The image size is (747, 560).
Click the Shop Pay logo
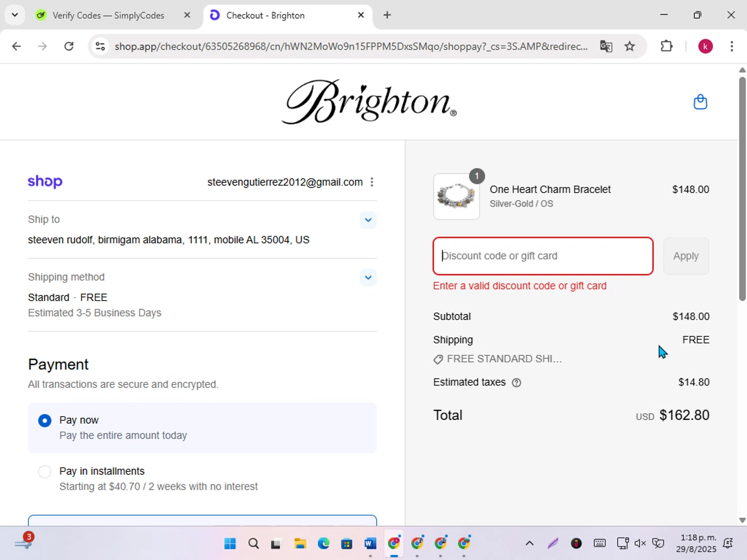point(45,182)
